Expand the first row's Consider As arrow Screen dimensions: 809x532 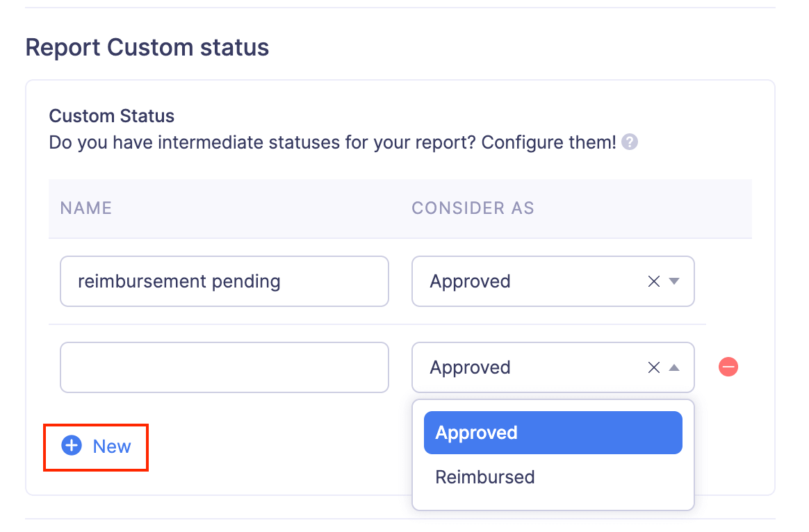[x=673, y=281]
